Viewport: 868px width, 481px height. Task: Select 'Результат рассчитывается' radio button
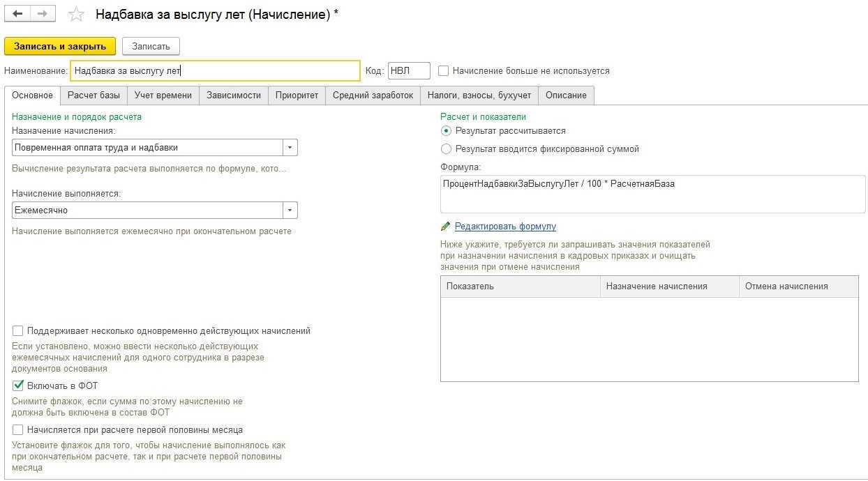coord(447,131)
